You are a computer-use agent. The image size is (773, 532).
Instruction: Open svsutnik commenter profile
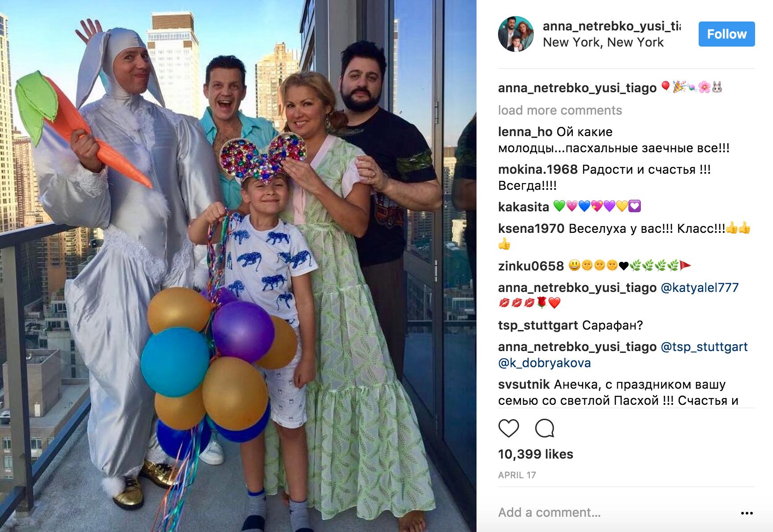(x=524, y=384)
